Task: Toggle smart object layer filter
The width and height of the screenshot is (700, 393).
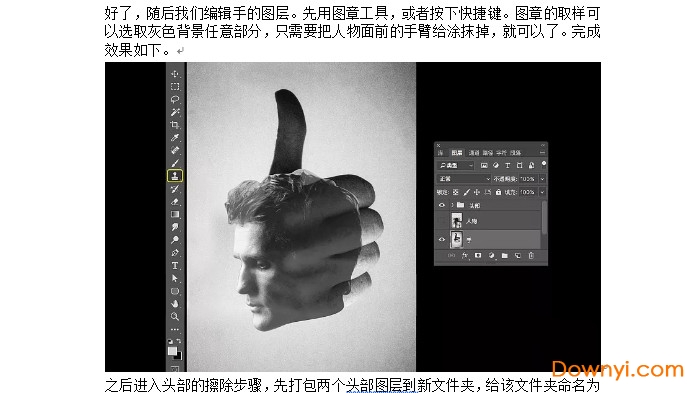Action: 531,165
